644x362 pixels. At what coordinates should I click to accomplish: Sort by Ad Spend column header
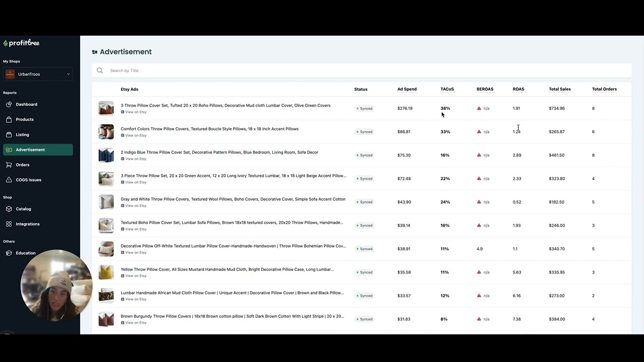pyautogui.click(x=407, y=89)
